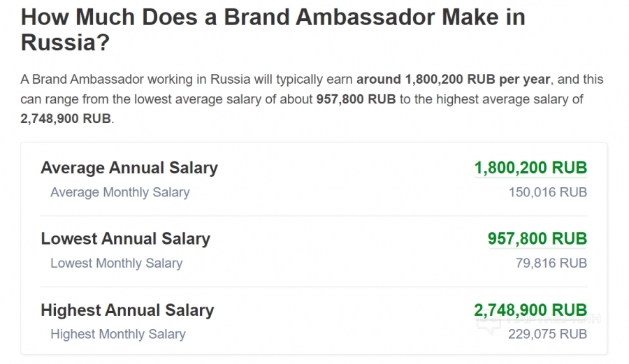Viewport: 629px width, 364px height.
Task: Click the 1,800,200 RUB average annual value
Action: pos(530,168)
